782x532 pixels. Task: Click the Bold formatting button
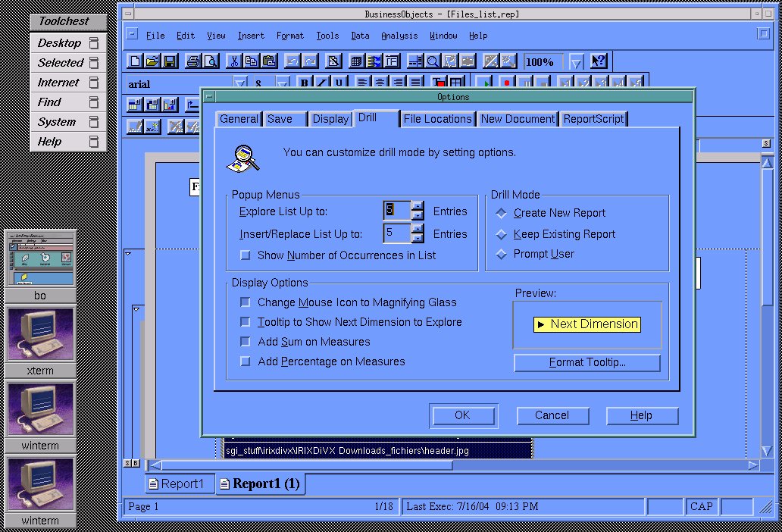pos(305,83)
